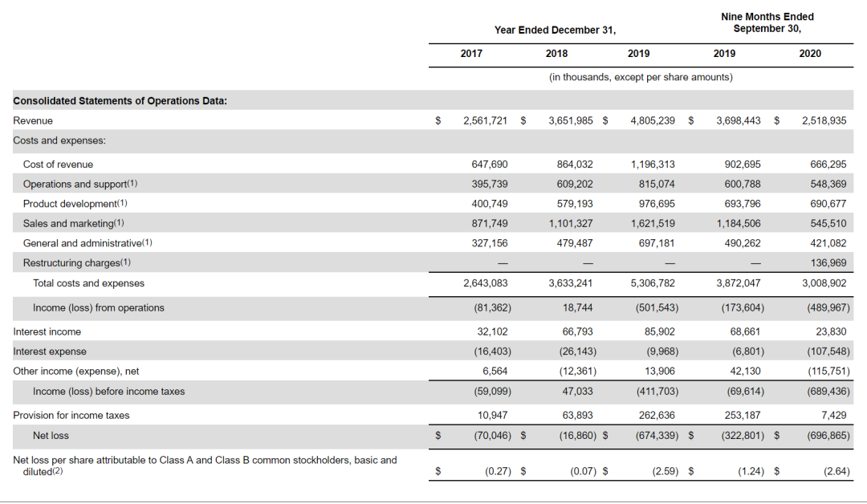
Task: Select 'Operations and support' row label
Action: [80, 184]
